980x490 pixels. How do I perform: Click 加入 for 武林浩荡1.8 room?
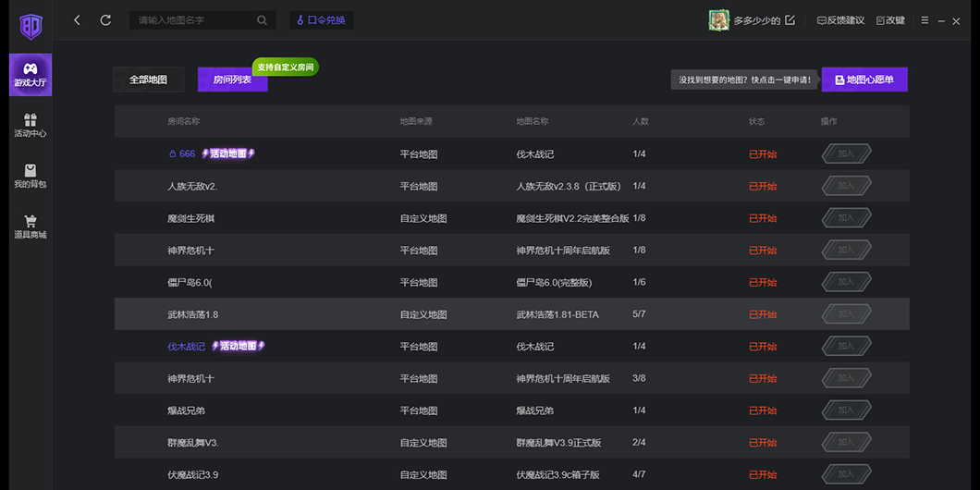tap(846, 313)
